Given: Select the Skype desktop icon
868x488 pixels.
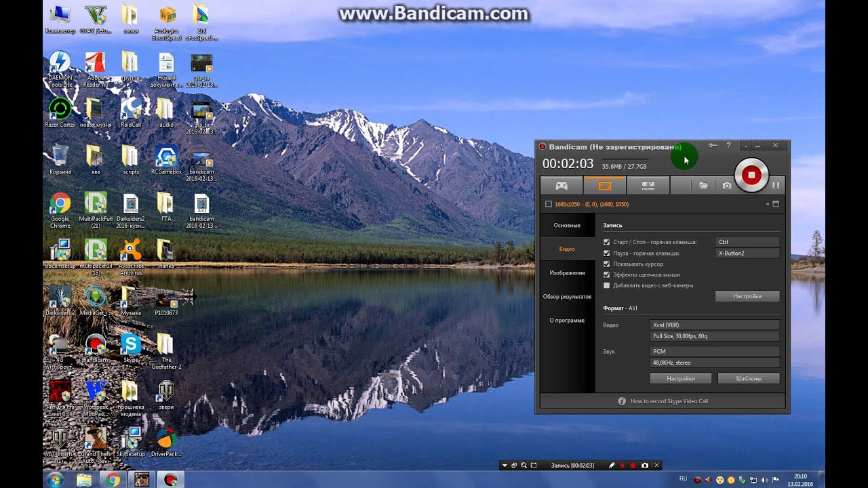Looking at the screenshot, I should (130, 348).
